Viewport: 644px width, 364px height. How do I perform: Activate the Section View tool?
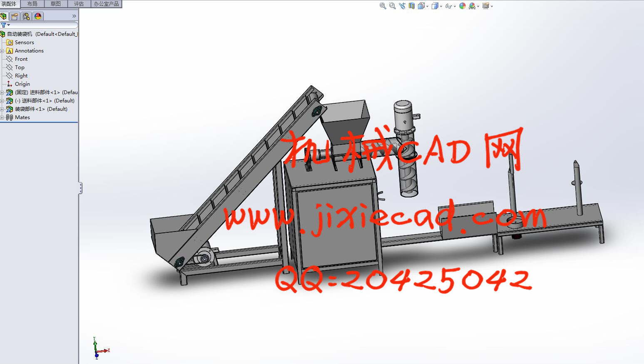pos(412,6)
